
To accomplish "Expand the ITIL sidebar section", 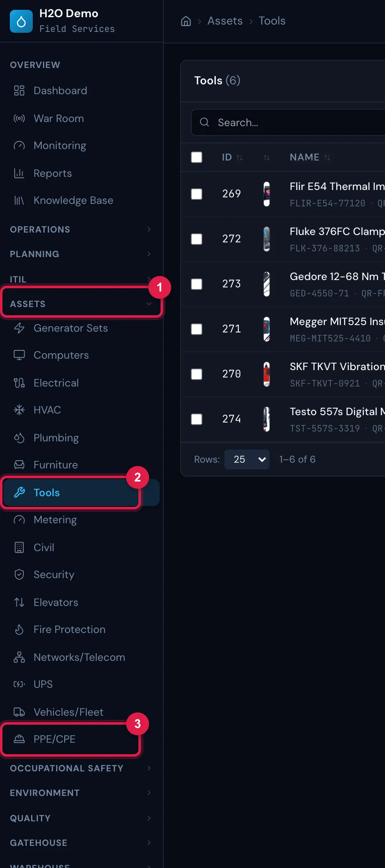I will coord(80,279).
